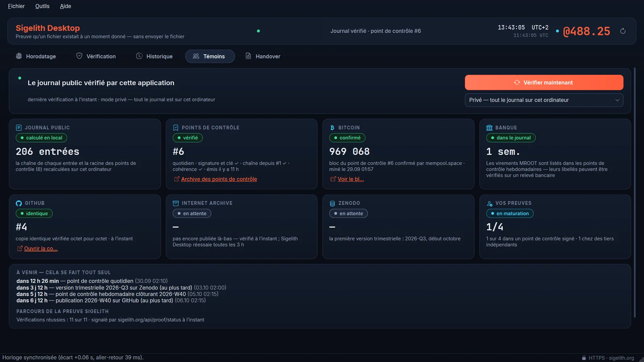
Task: Switch to the Vérification tab
Action: point(96,56)
